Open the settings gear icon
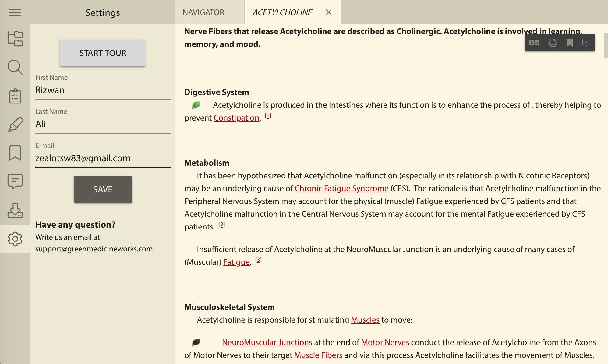608x364 pixels. (15, 239)
